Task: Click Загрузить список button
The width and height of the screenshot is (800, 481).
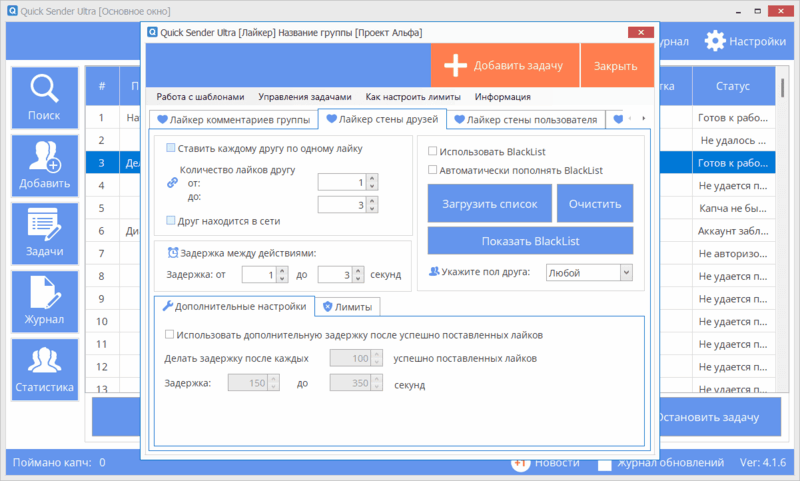Action: 489,204
